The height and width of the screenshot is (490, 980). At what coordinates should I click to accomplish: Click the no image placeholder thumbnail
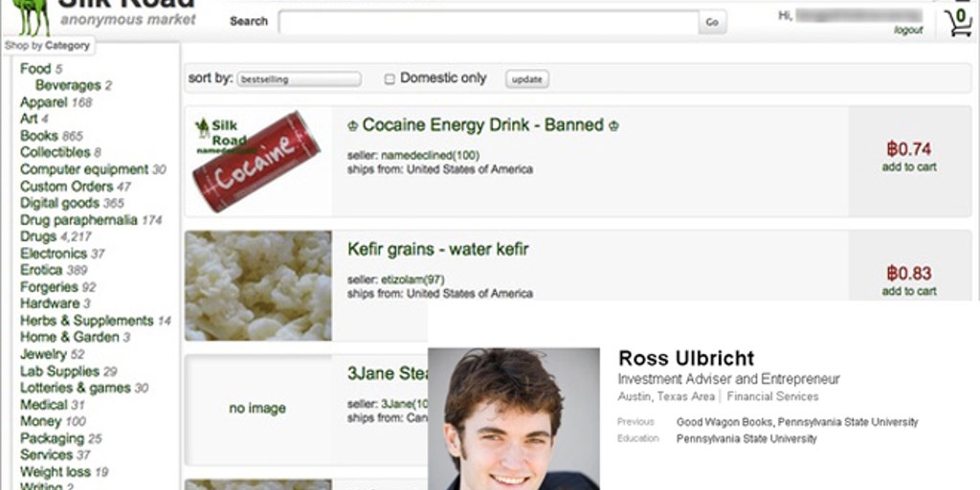pos(257,409)
